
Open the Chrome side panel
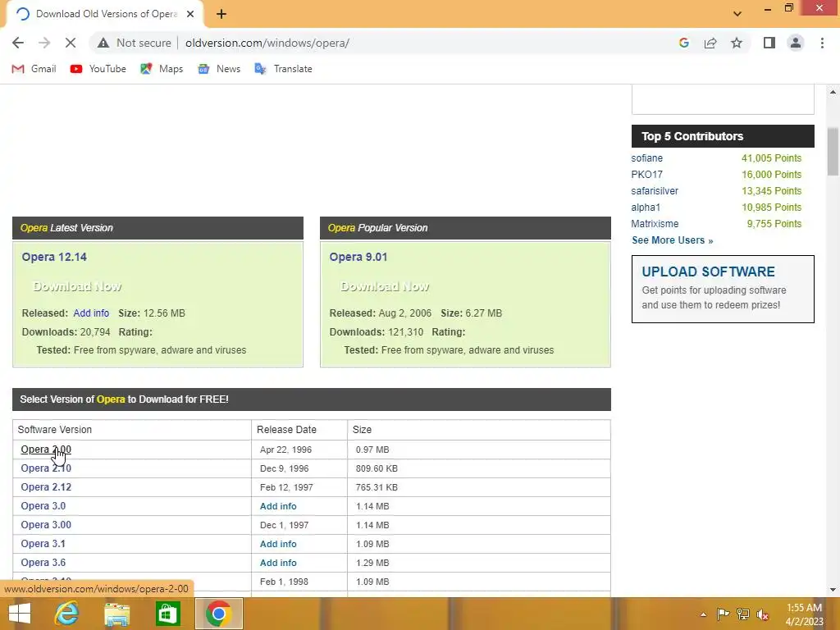coord(769,43)
